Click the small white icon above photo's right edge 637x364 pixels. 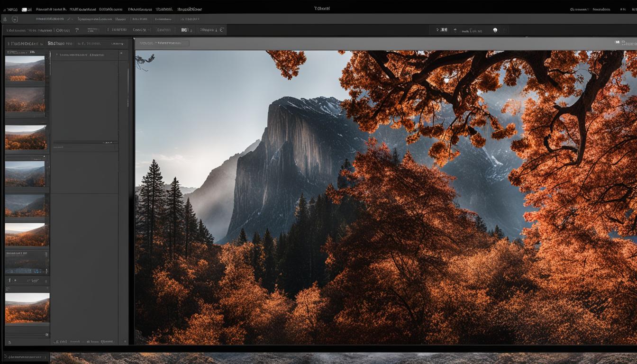[617, 43]
